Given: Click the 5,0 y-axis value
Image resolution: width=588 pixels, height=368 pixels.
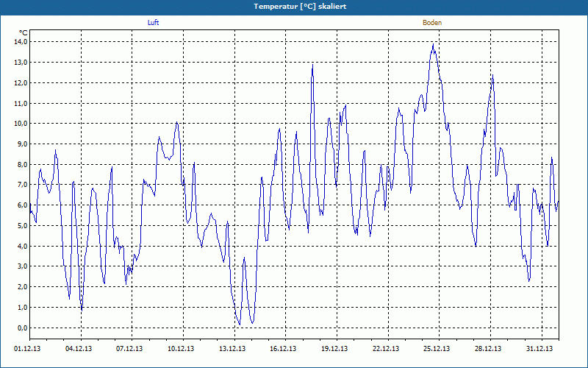Looking at the screenshot, I should tap(23, 225).
